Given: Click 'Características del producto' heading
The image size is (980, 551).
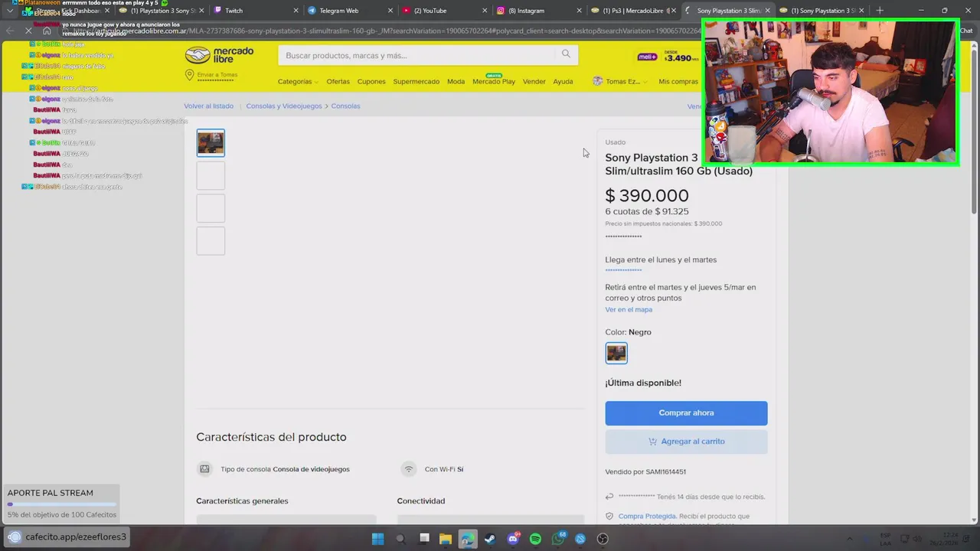Looking at the screenshot, I should point(271,437).
